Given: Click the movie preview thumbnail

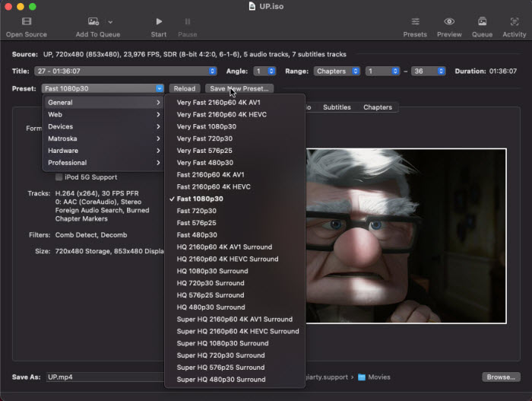Looking at the screenshot, I should click(406, 236).
